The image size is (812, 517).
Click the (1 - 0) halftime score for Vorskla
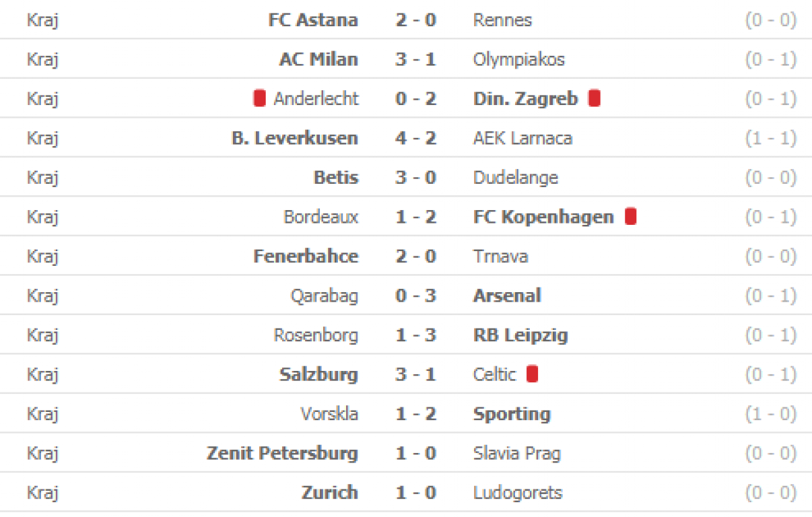(771, 413)
